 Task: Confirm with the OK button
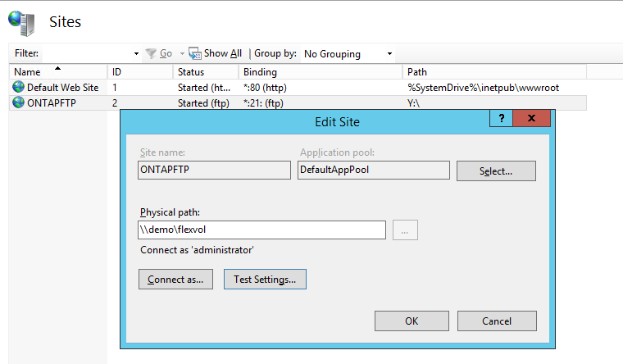click(x=412, y=321)
